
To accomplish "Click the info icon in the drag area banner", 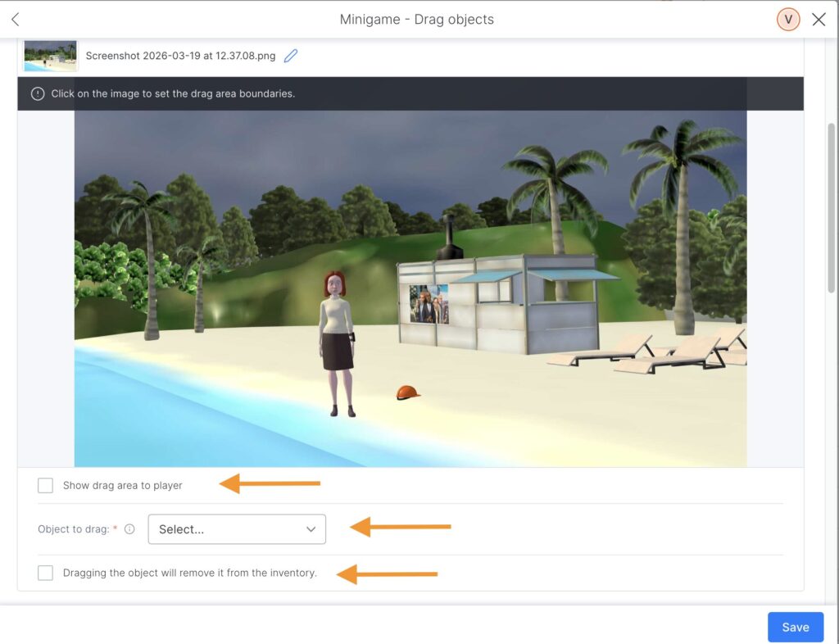I will [38, 93].
